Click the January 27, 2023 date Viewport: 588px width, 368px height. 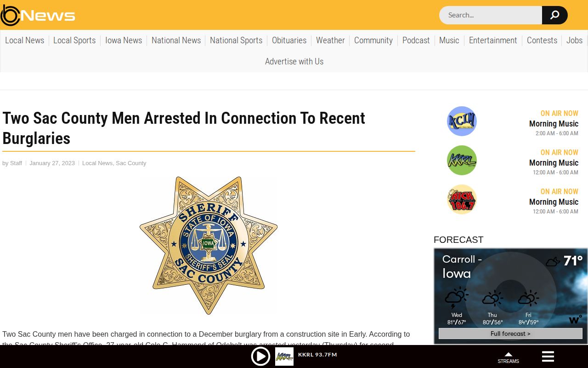pos(52,163)
